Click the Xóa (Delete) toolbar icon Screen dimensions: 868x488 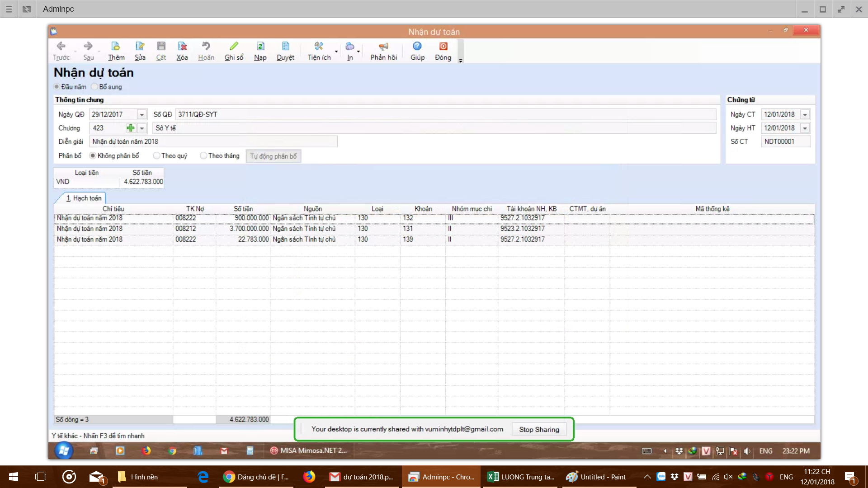coord(182,47)
